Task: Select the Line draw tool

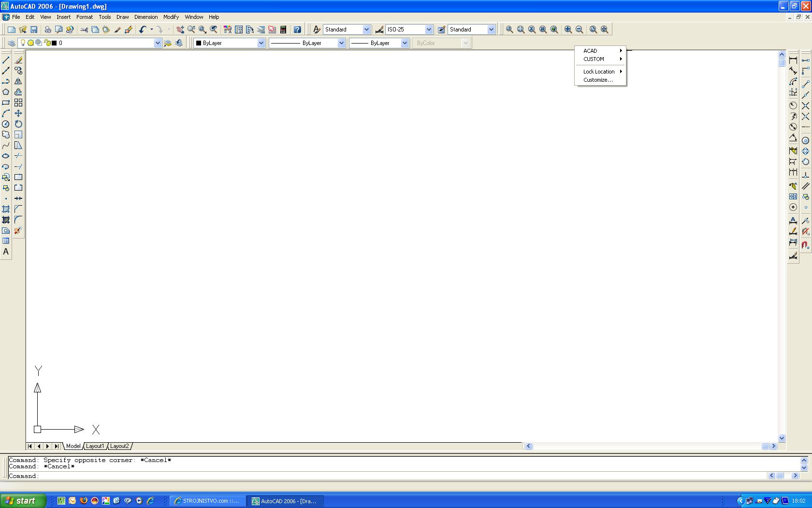Action: [6, 60]
